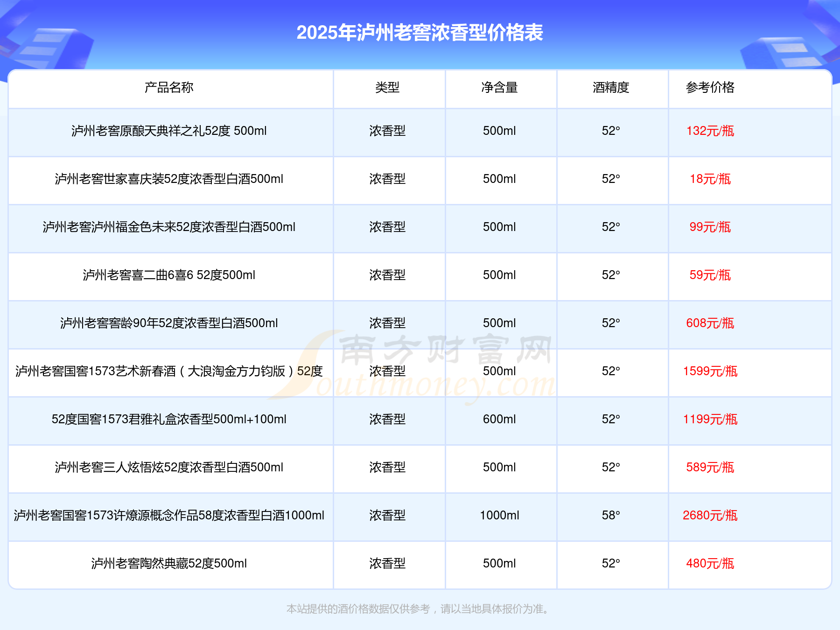Screen dimensions: 840x630
Task: Select the 净含量 column header
Action: 499,87
